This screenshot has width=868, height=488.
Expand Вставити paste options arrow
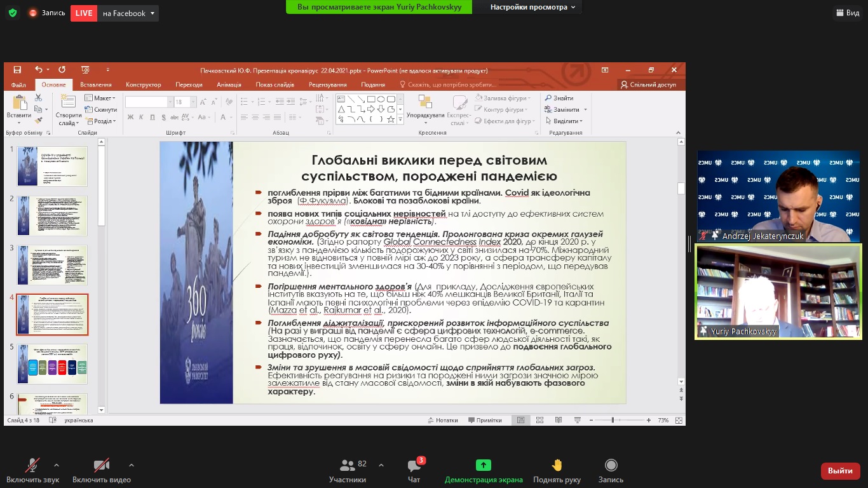19,123
